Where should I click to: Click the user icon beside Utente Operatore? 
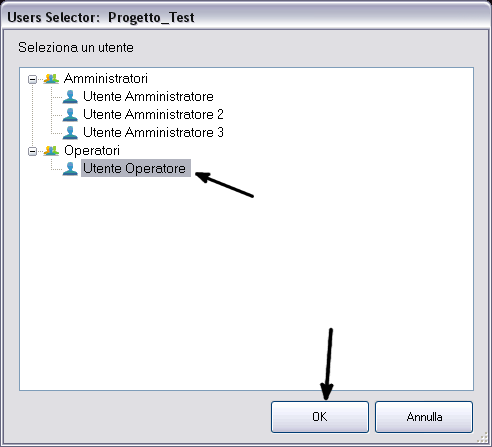(70, 169)
